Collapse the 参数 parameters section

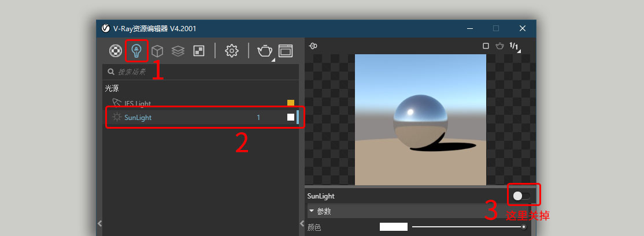(x=312, y=211)
